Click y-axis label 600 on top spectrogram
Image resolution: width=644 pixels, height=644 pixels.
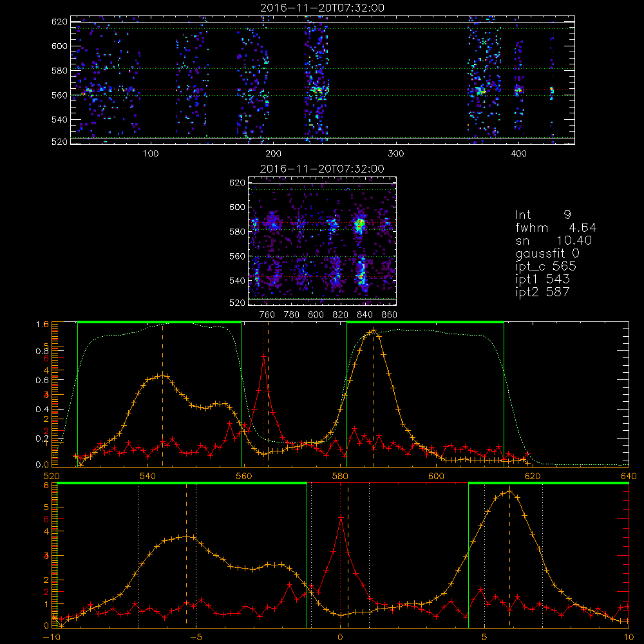[59, 46]
